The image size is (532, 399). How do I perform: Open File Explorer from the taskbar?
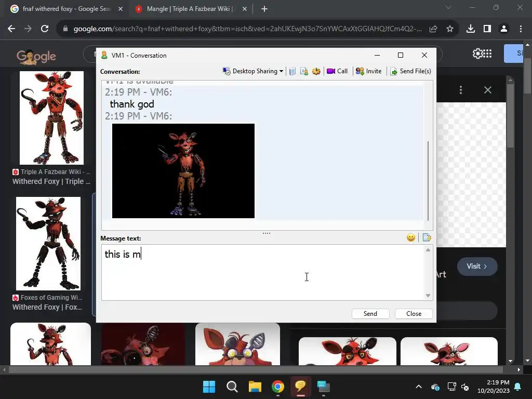(255, 387)
